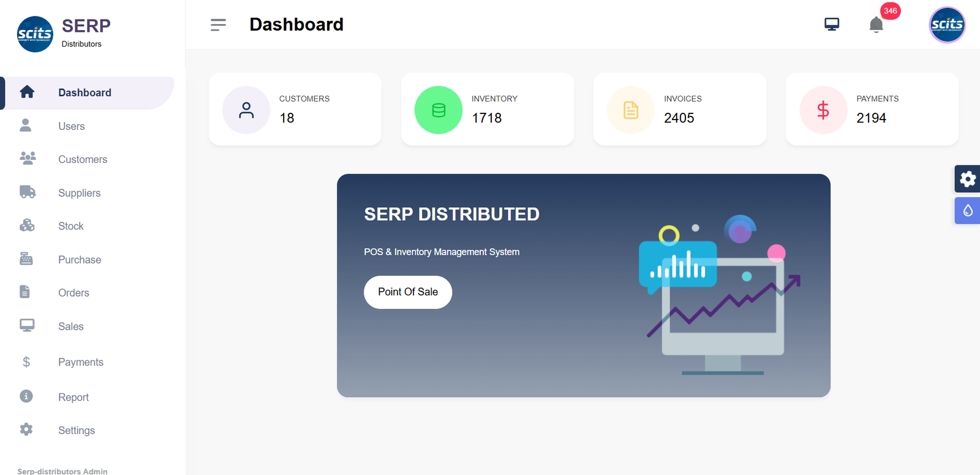The image size is (980, 475).
Task: Toggle the hamburger sidebar menu
Action: (x=218, y=25)
